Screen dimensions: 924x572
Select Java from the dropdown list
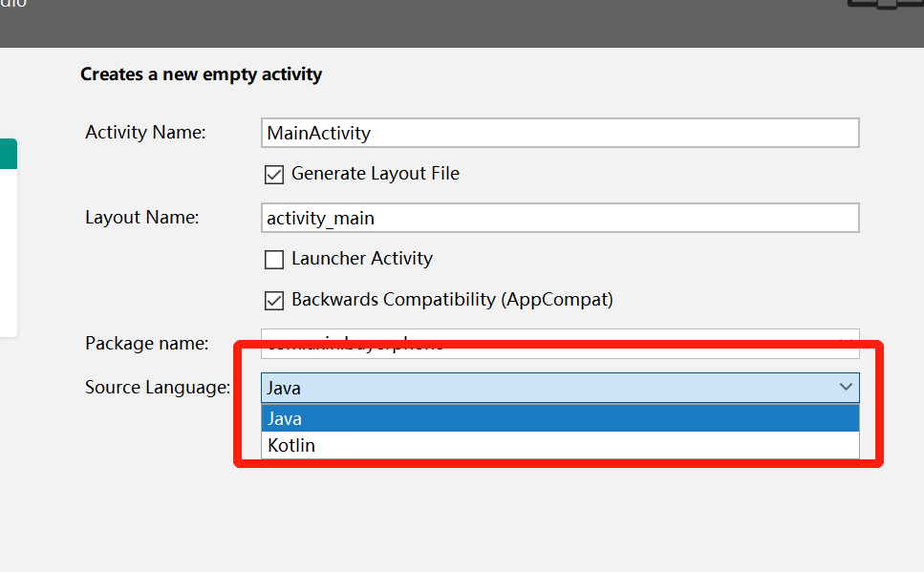[560, 418]
